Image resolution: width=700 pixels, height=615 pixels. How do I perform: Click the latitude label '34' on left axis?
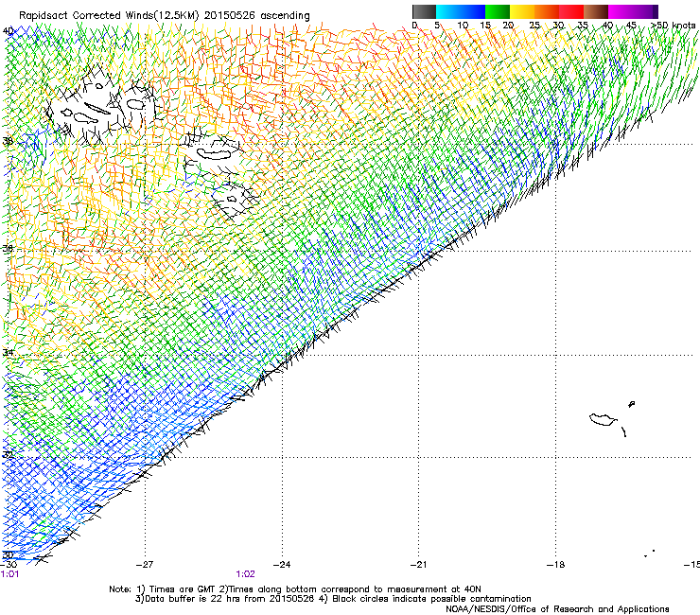8,352
